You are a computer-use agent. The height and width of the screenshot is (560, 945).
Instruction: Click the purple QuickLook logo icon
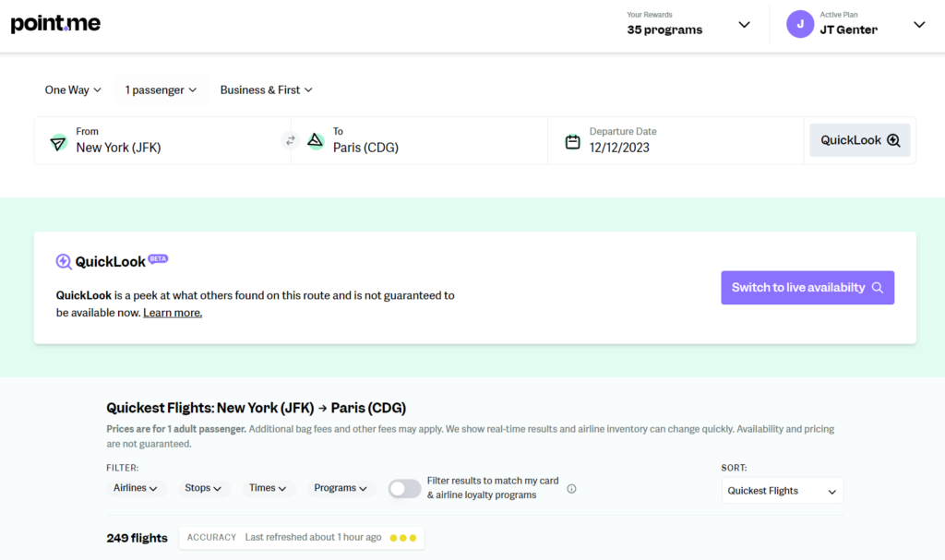[64, 261]
